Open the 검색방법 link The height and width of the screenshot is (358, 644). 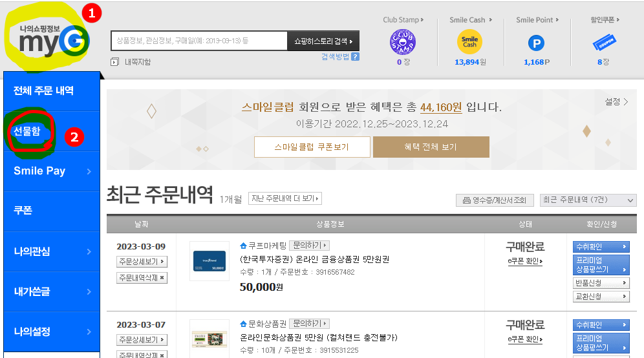(335, 57)
